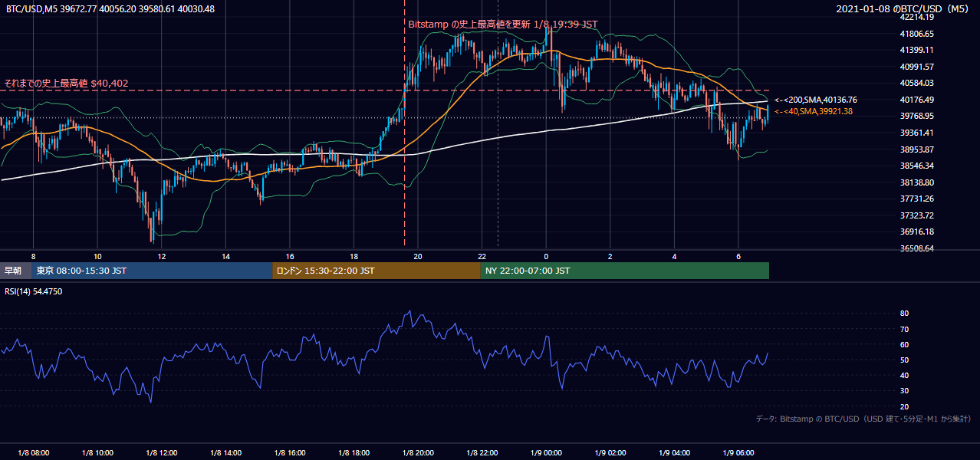980x460 pixels.
Task: Click the 200 SMA value label 40136.76
Action: [x=815, y=100]
